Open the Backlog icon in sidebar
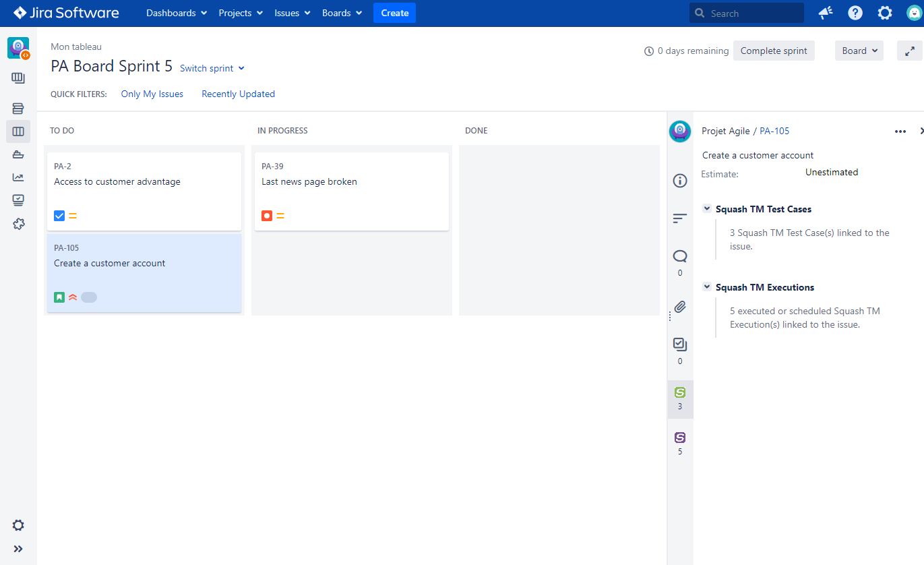Viewport: 924px width, 565px height. pyautogui.click(x=18, y=109)
